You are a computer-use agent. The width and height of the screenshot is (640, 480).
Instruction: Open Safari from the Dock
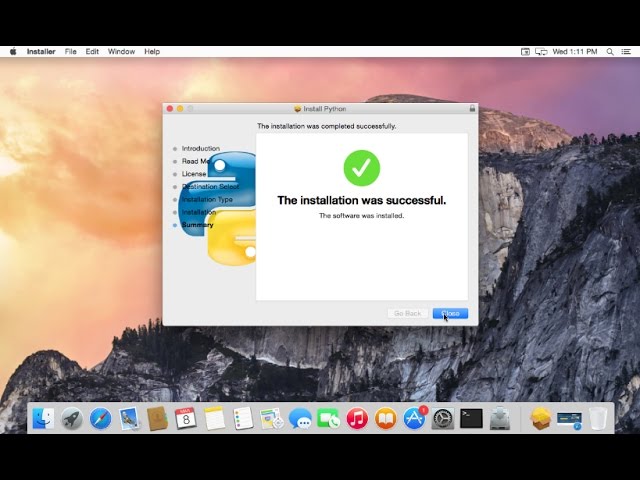pos(100,418)
